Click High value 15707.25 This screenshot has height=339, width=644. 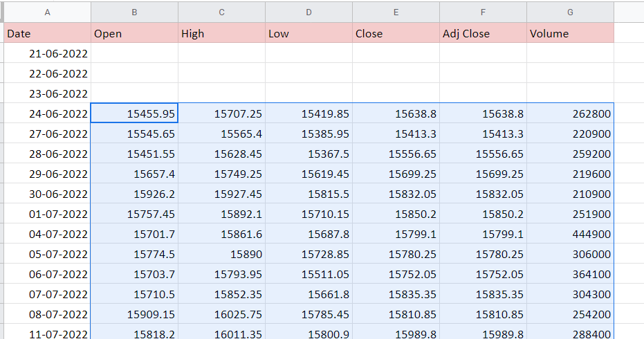[222, 113]
